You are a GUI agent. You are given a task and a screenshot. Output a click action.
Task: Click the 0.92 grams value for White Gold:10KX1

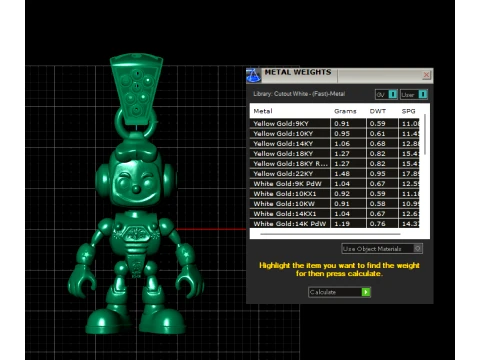coord(342,194)
